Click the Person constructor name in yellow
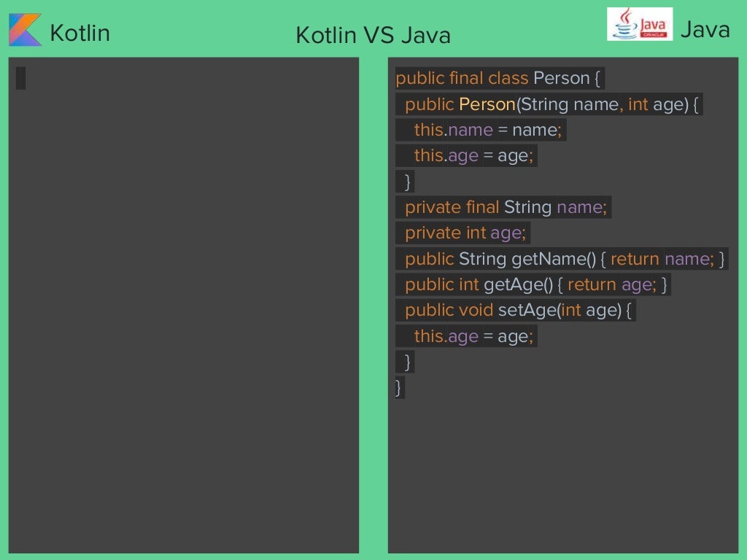The width and height of the screenshot is (747, 560). click(487, 104)
